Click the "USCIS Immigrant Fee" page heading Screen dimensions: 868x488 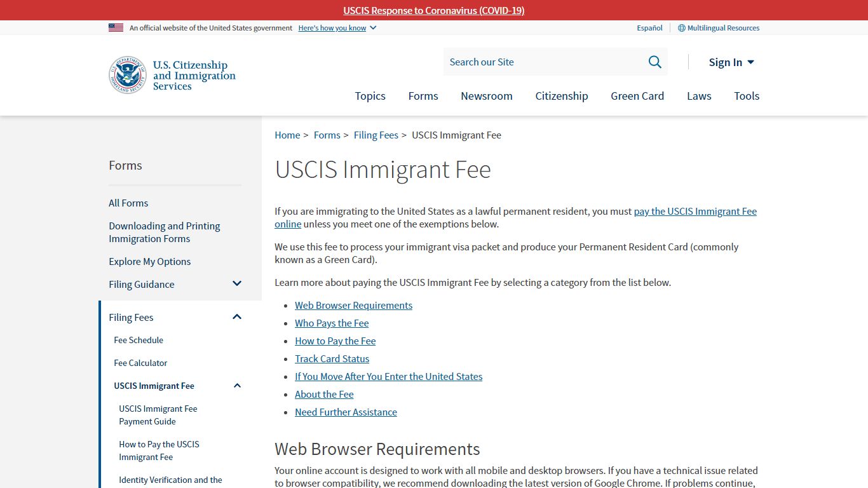click(x=383, y=170)
